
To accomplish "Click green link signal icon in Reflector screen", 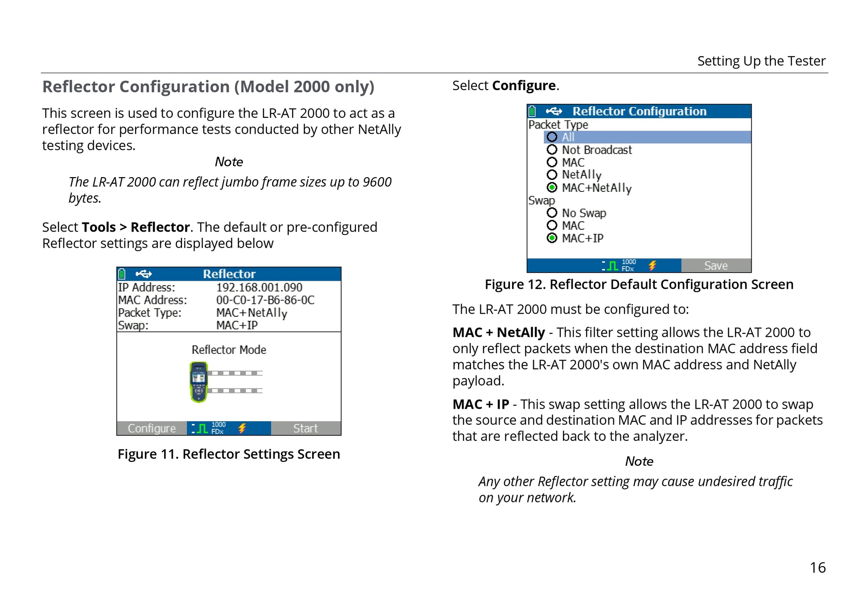I will [x=202, y=429].
